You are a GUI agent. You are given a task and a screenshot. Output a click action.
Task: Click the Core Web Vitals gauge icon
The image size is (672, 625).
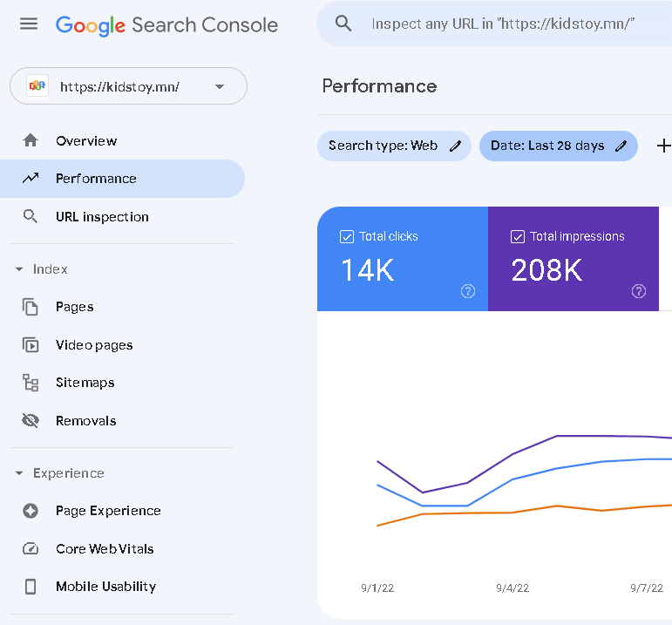click(31, 548)
